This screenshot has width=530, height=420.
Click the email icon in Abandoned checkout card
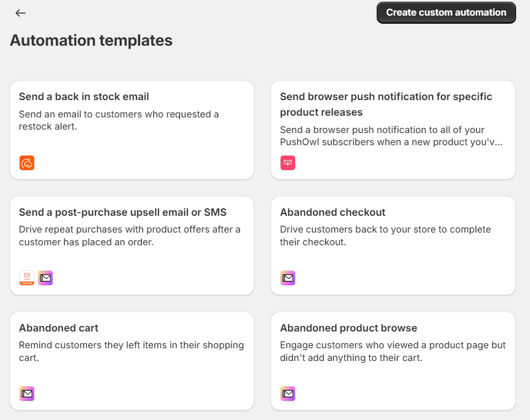click(288, 278)
